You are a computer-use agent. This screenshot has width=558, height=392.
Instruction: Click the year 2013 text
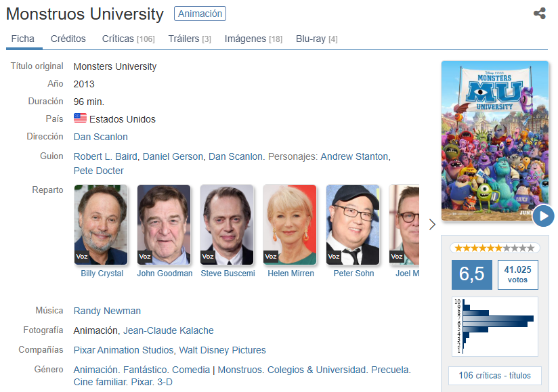point(84,85)
